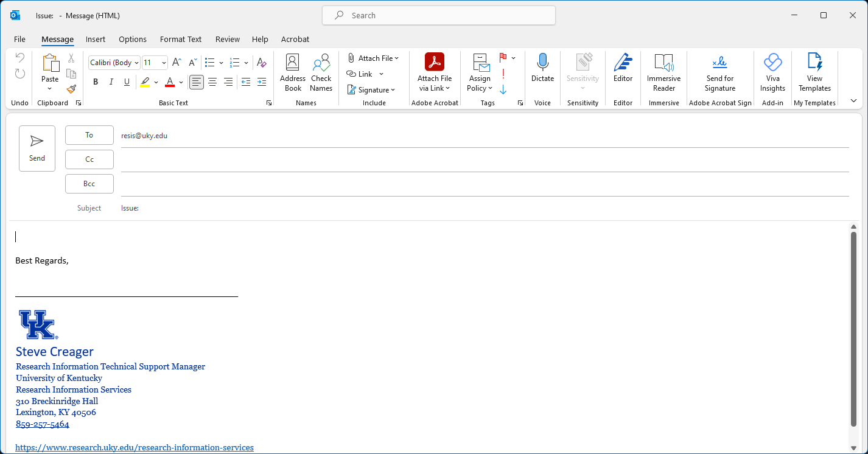This screenshot has width=868, height=454.
Task: Open the Format Text tab
Action: (x=181, y=40)
